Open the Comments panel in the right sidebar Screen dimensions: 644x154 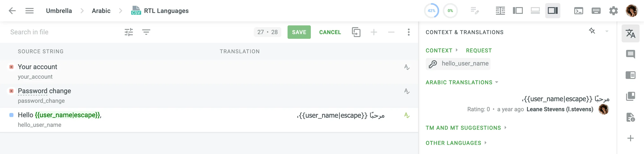tap(631, 54)
